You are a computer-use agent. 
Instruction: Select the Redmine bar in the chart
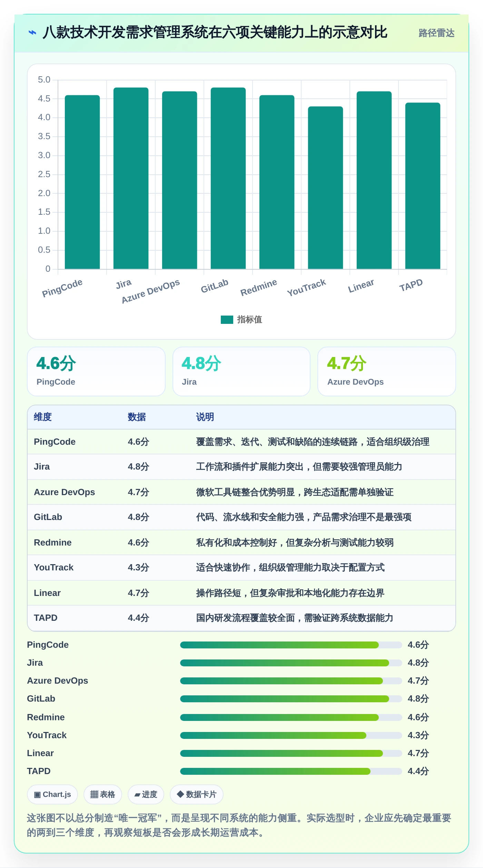(277, 182)
